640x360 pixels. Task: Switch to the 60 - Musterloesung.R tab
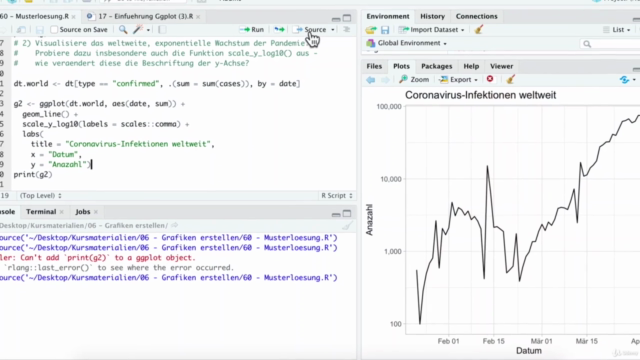pyautogui.click(x=34, y=16)
